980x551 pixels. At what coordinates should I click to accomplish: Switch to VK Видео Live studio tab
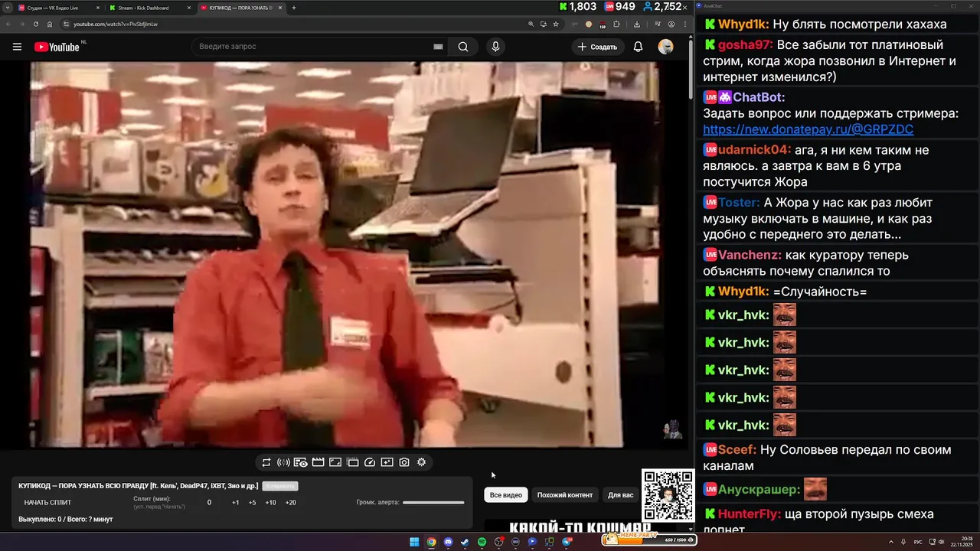point(58,8)
